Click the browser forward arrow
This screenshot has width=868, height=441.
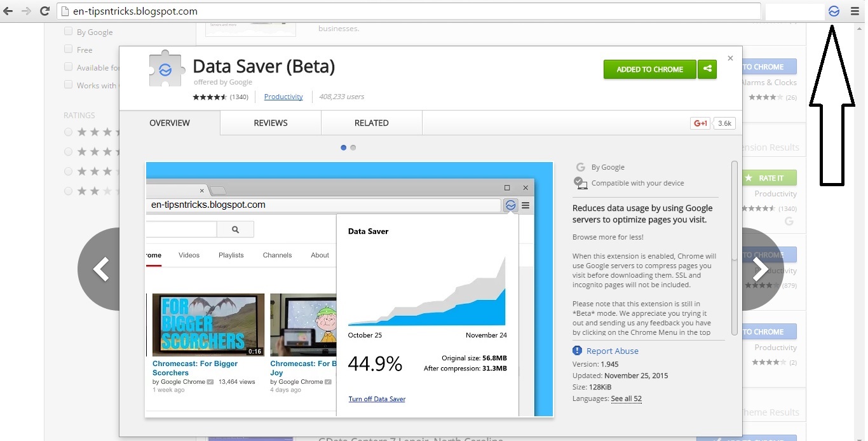pos(26,11)
